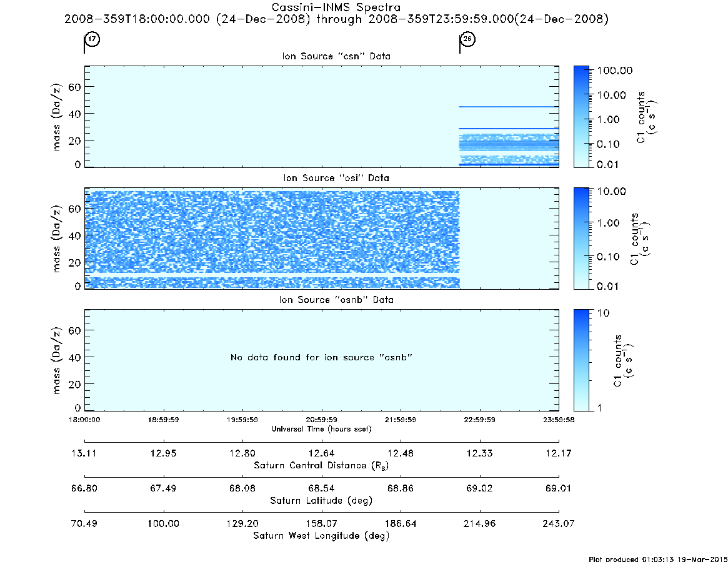This screenshot has height=562, width=728.
Task: Click the osi panel color bar
Action: coord(581,239)
